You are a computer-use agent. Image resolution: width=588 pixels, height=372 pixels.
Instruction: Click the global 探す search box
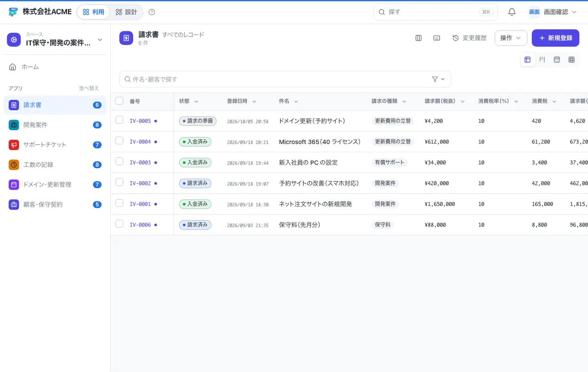click(x=435, y=12)
